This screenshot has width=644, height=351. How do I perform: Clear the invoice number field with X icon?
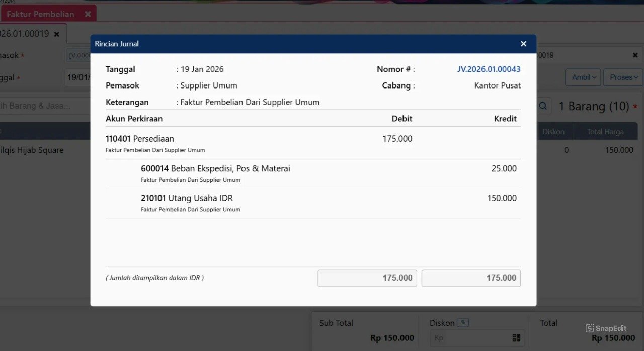635,55
